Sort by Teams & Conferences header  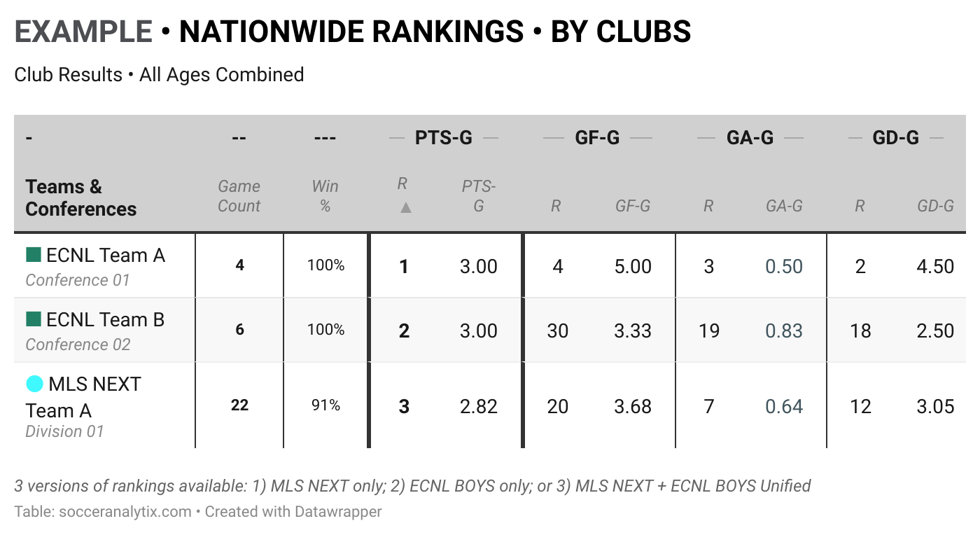pyautogui.click(x=80, y=197)
